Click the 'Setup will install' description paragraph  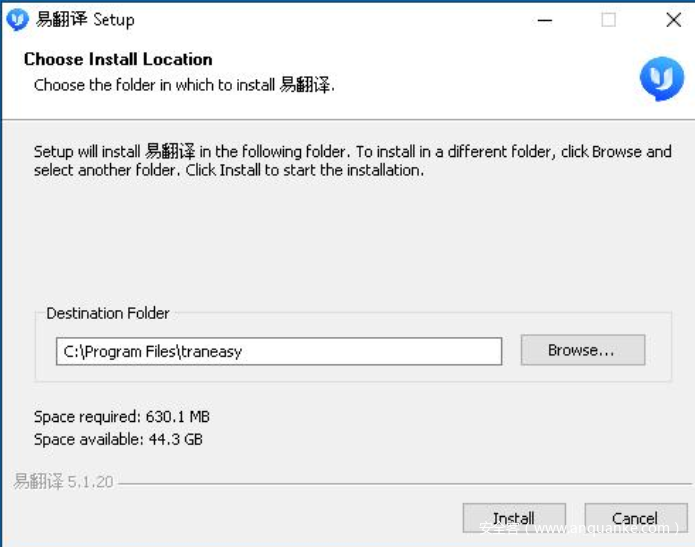[352, 161]
